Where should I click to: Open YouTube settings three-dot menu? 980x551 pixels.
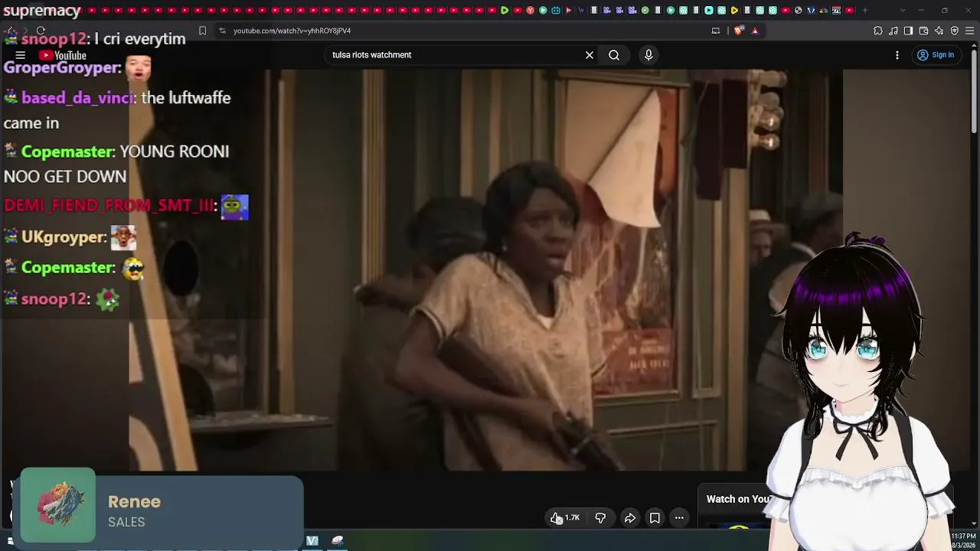(x=897, y=55)
